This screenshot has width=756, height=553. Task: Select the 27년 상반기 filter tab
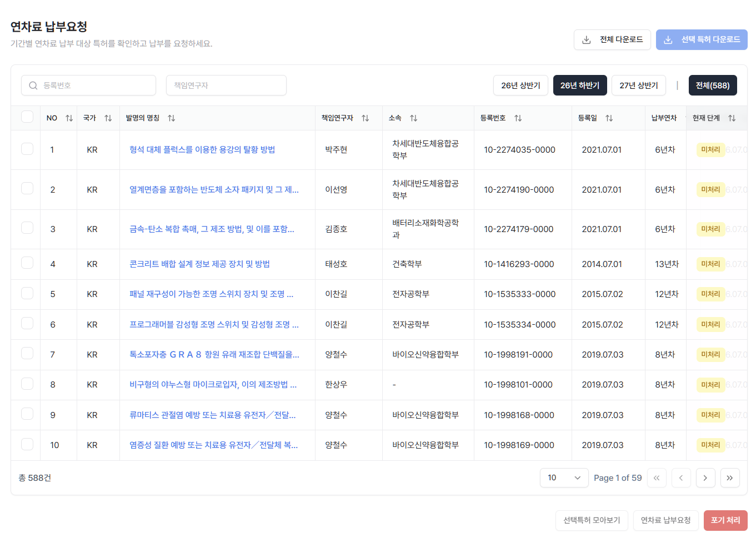tap(639, 85)
